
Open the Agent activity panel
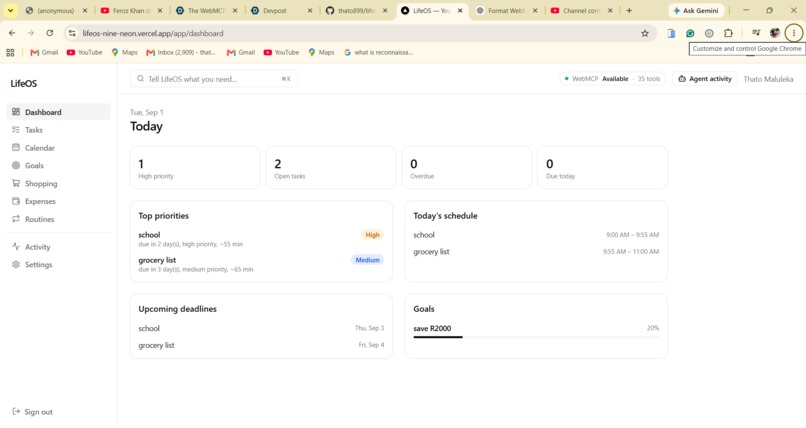705,79
